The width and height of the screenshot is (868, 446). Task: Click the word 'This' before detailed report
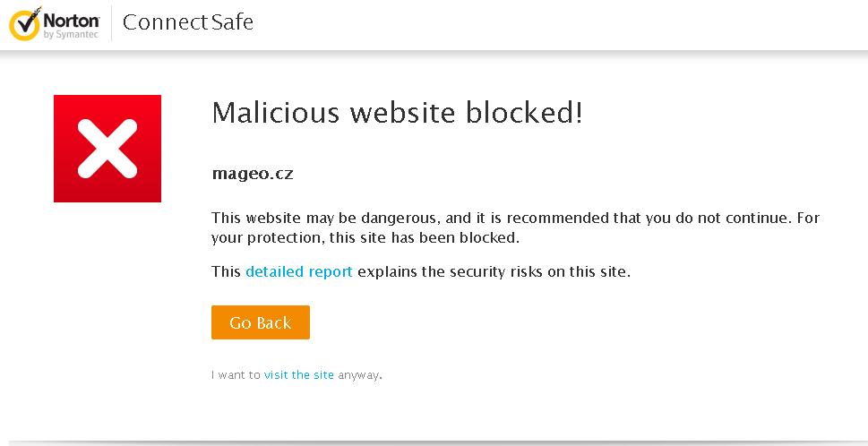click(227, 271)
